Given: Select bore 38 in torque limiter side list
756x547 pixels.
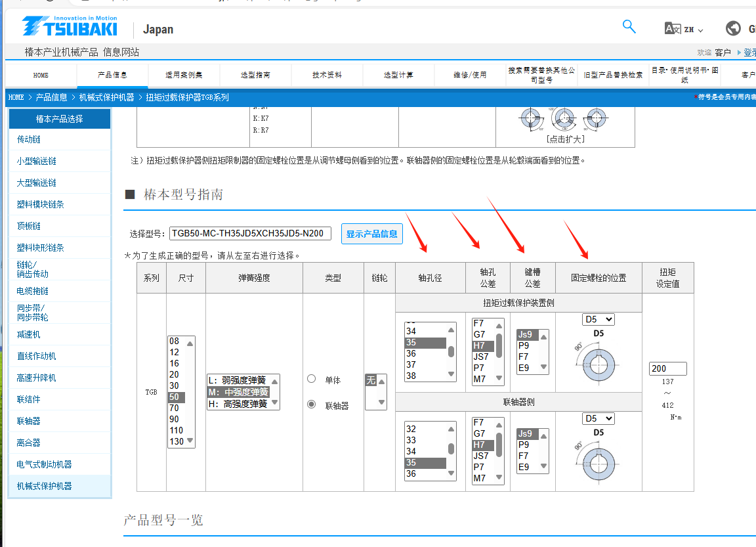Looking at the screenshot, I should pos(425,376).
